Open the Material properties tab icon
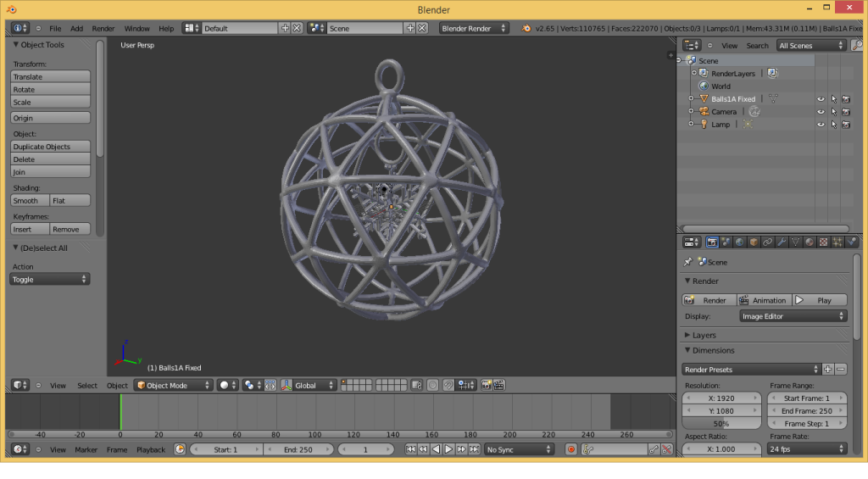 click(x=810, y=242)
